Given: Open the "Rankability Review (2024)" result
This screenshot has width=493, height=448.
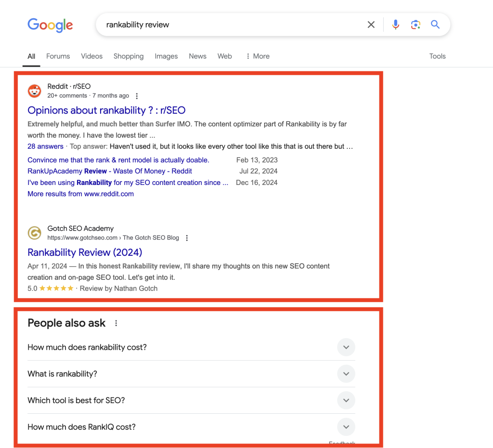Looking at the screenshot, I should (85, 252).
